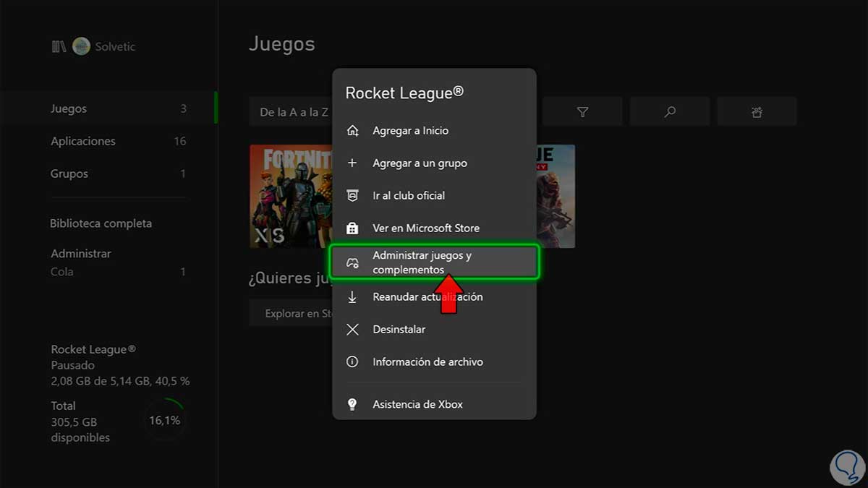Select Desinstalar option
The height and width of the screenshot is (488, 868).
pos(434,330)
